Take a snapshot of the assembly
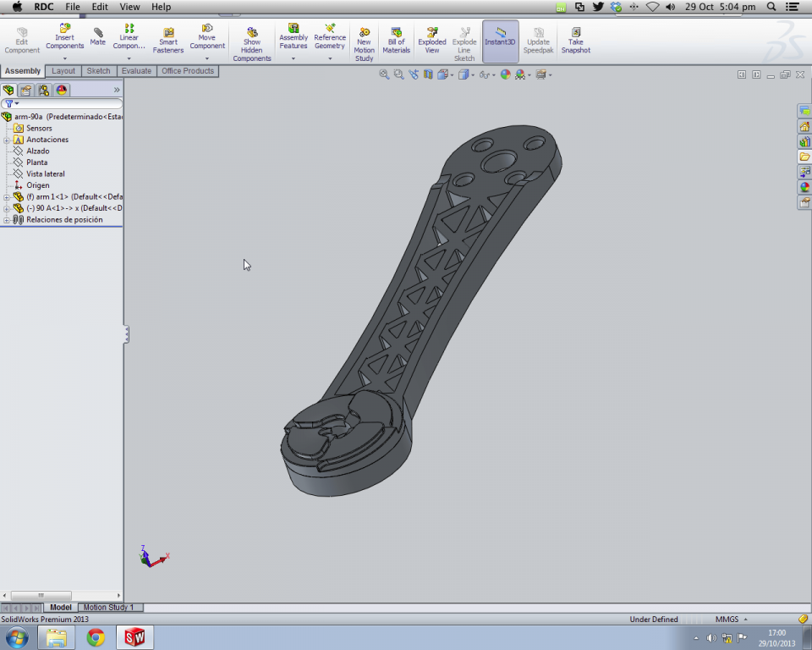This screenshot has height=650, width=812. (x=575, y=41)
